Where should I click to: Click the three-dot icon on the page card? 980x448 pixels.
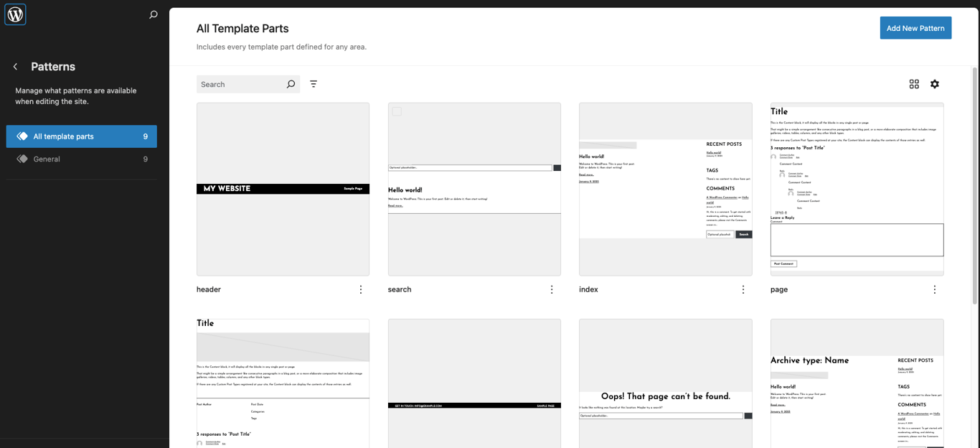coord(934,289)
